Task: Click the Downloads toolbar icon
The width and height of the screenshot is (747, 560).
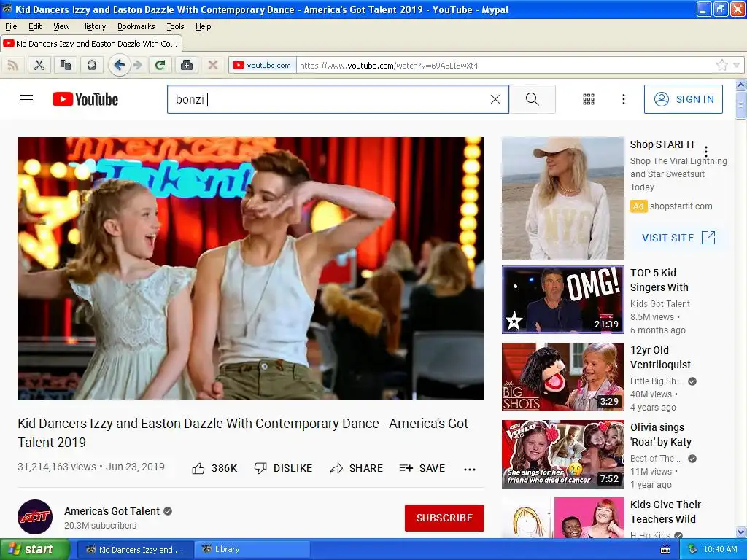Action: click(187, 65)
